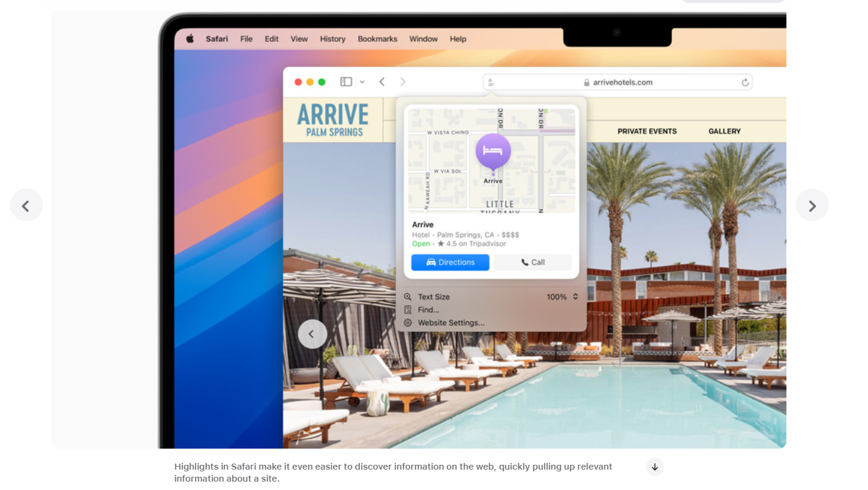Click the Directions button
The image size is (868, 490).
tap(450, 262)
